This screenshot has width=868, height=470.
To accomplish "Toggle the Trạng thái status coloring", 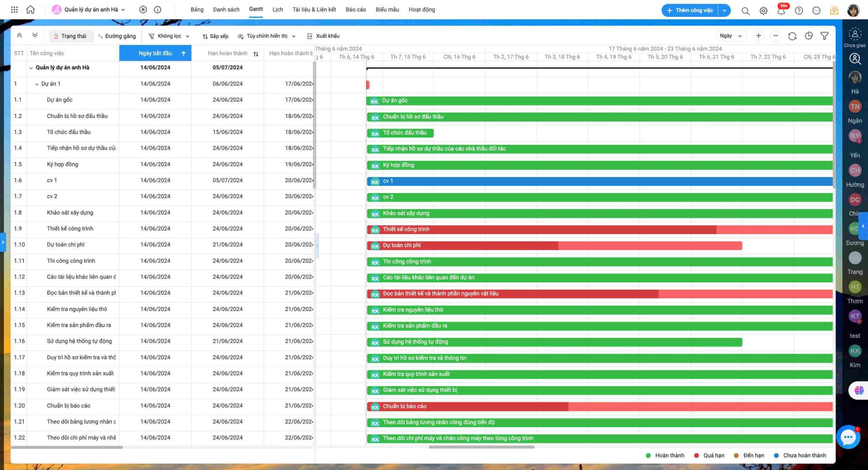I will (x=71, y=36).
